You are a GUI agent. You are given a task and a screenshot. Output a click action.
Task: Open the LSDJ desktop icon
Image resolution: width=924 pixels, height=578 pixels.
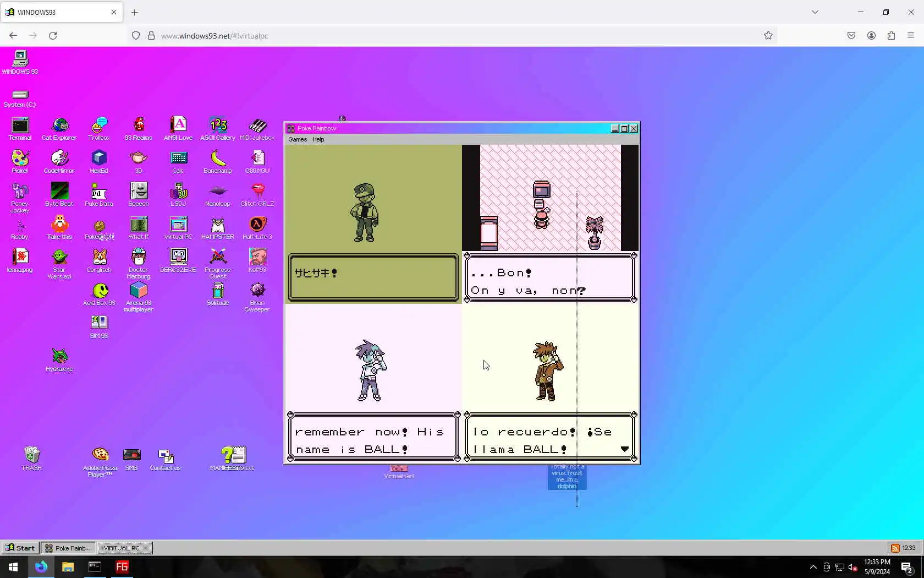178,195
